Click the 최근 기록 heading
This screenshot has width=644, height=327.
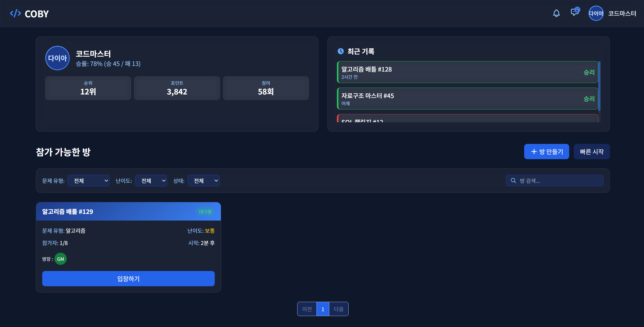tap(361, 51)
